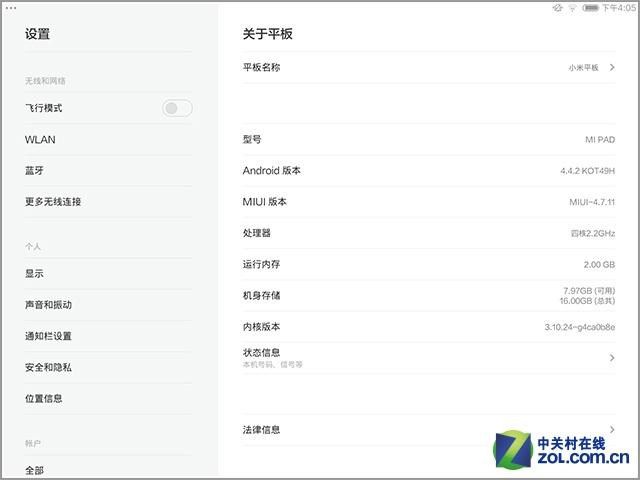Tap the 处理器 processor row label
Viewport: 640px width, 480px height.
click(x=257, y=233)
